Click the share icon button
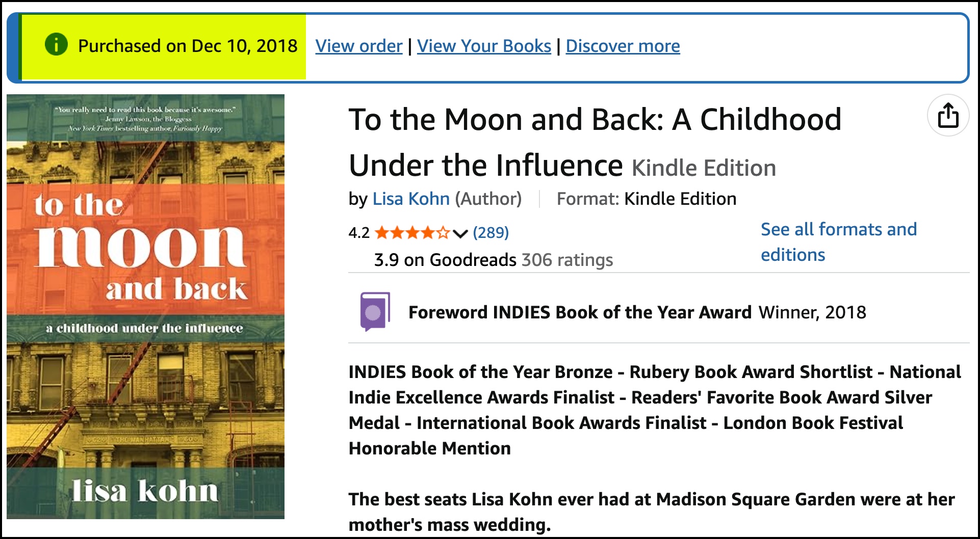Image resolution: width=980 pixels, height=539 pixels. tap(948, 115)
